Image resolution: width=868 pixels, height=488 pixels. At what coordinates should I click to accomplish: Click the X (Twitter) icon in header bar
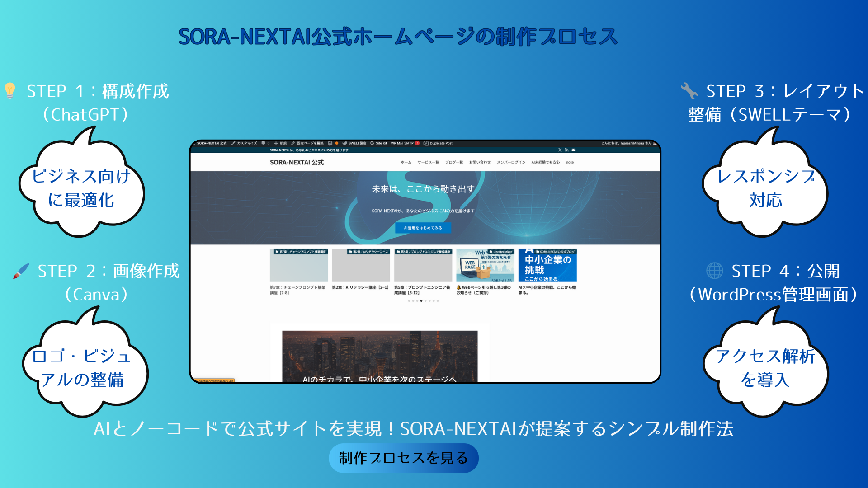(560, 150)
